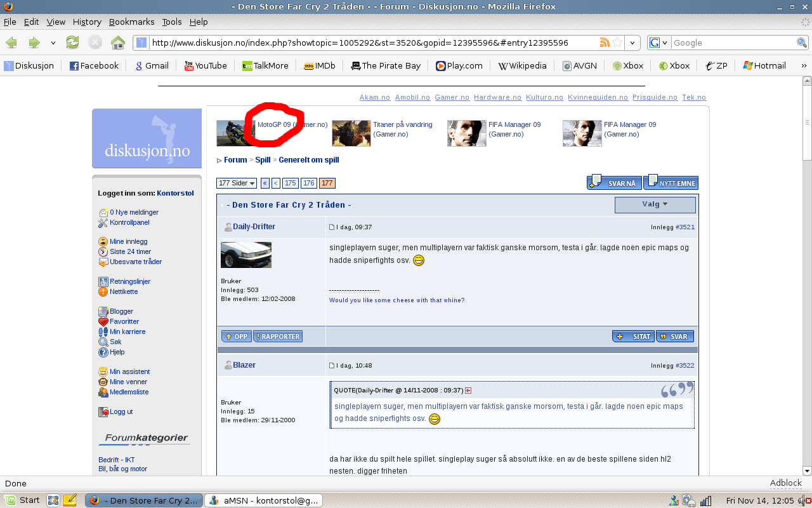This screenshot has height=508, width=812.
Task: Open the Tools menu
Action: (172, 22)
